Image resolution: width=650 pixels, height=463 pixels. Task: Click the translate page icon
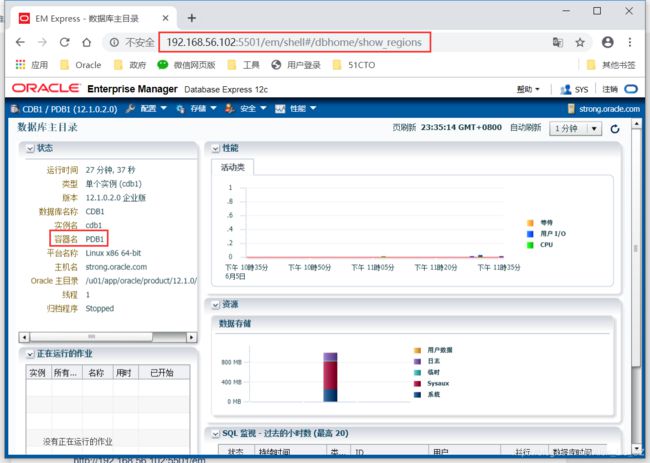click(558, 42)
